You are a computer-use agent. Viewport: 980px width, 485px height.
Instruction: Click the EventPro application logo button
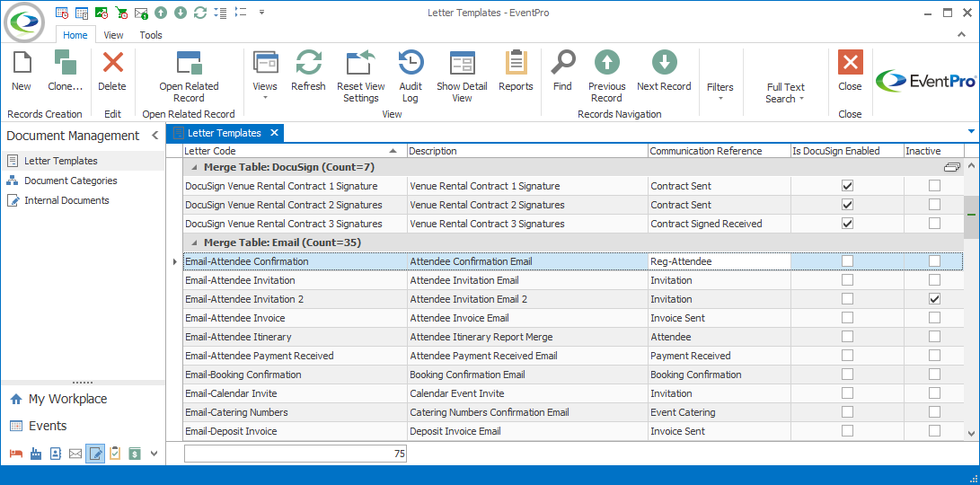pyautogui.click(x=24, y=22)
